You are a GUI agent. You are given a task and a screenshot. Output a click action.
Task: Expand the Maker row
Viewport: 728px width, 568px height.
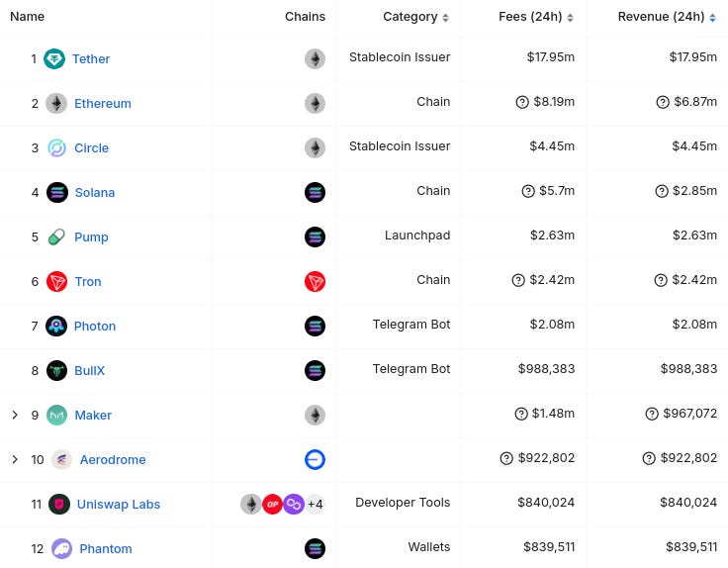[15, 415]
